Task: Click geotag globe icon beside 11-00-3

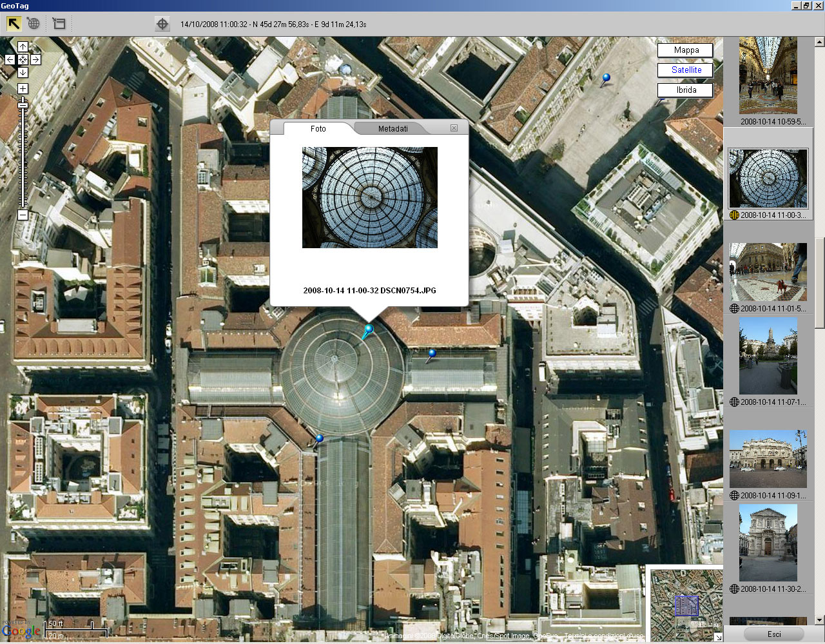Action: coord(734,215)
